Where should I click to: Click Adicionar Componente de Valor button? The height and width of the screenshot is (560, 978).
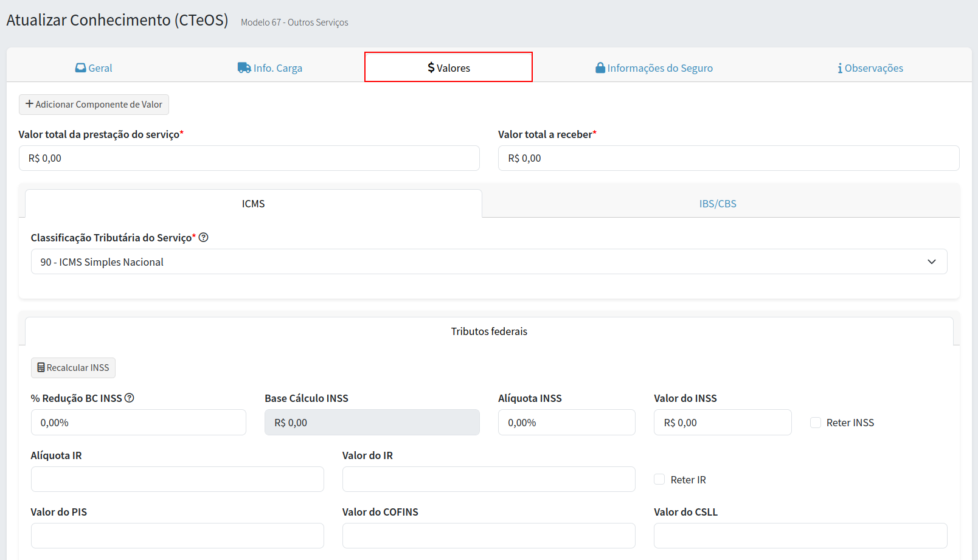(94, 105)
